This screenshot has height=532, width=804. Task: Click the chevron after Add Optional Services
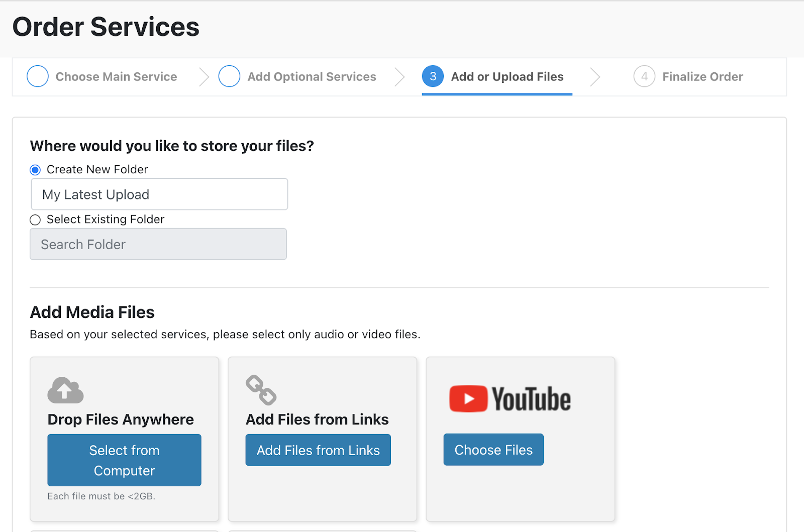click(399, 77)
